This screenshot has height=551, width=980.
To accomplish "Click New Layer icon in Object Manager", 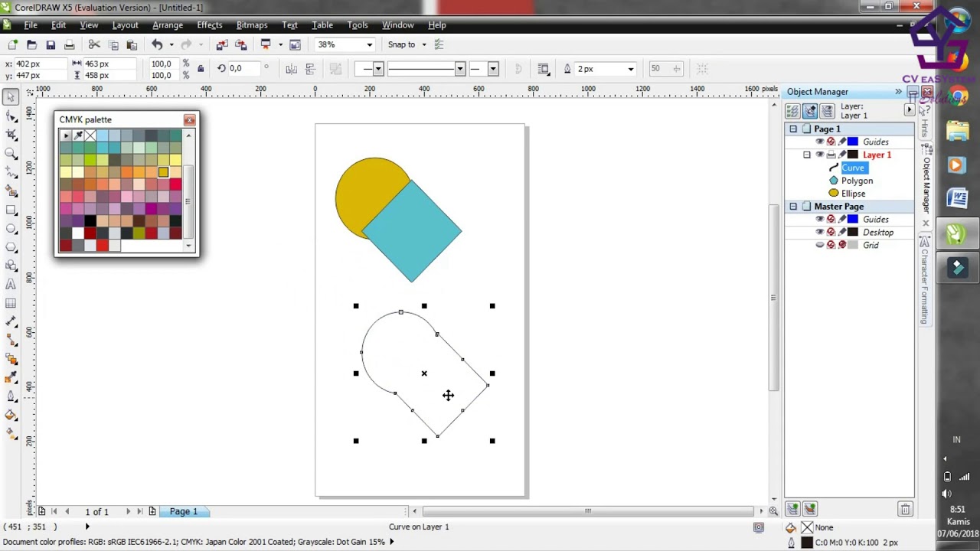I will (x=792, y=509).
